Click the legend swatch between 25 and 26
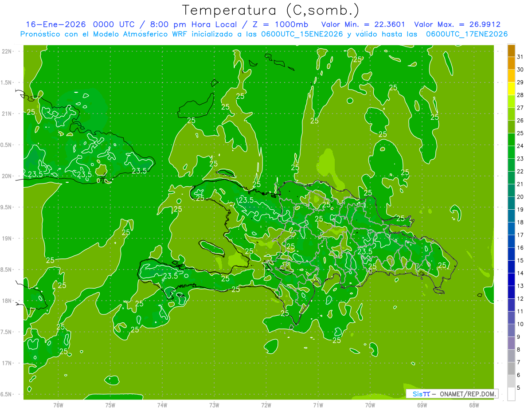Viewport: 532px width, 411px height. point(511,127)
